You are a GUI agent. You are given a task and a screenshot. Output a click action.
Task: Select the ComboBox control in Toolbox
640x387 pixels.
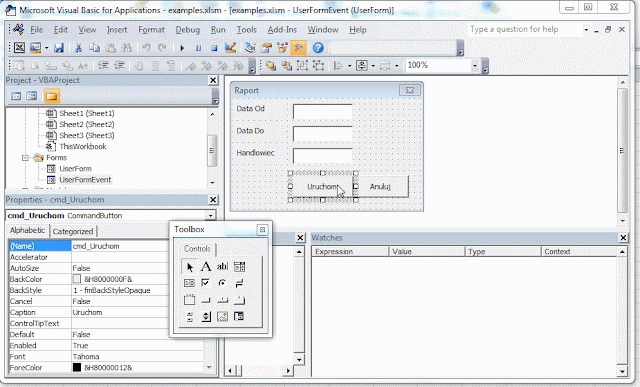pyautogui.click(x=240, y=267)
